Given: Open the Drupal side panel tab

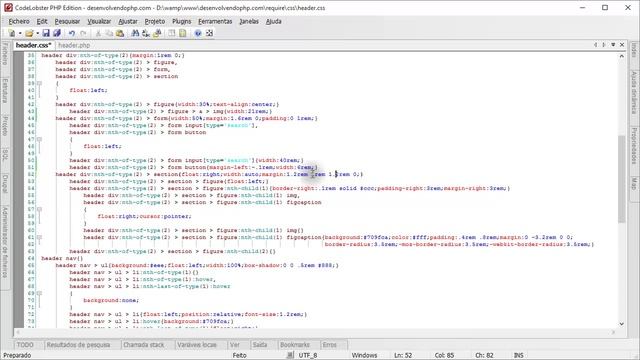Looking at the screenshot, I should point(5,184).
